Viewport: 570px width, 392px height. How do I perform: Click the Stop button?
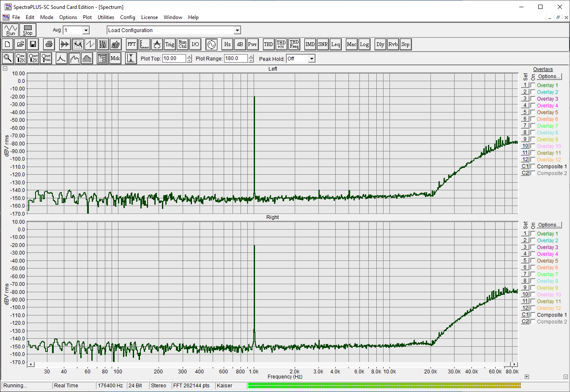[28, 30]
